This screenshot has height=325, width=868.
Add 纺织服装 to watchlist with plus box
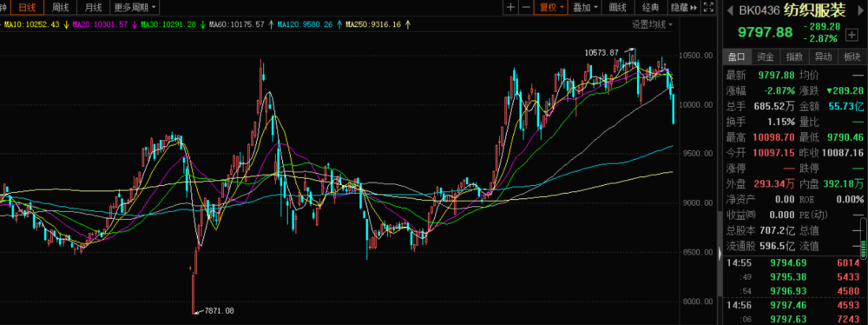852,36
